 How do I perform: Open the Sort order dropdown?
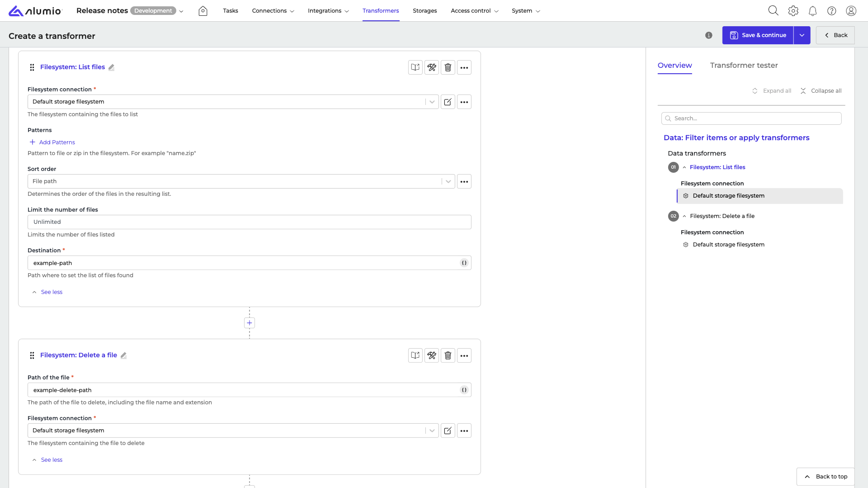click(x=241, y=181)
